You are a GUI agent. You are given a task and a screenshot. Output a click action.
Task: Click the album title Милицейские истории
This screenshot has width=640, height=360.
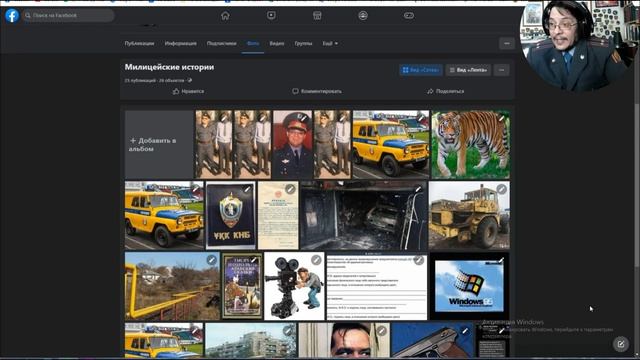tap(169, 67)
